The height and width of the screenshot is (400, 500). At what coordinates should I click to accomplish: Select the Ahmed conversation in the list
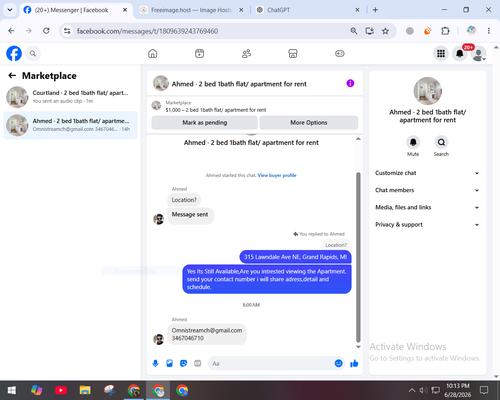[x=70, y=125]
